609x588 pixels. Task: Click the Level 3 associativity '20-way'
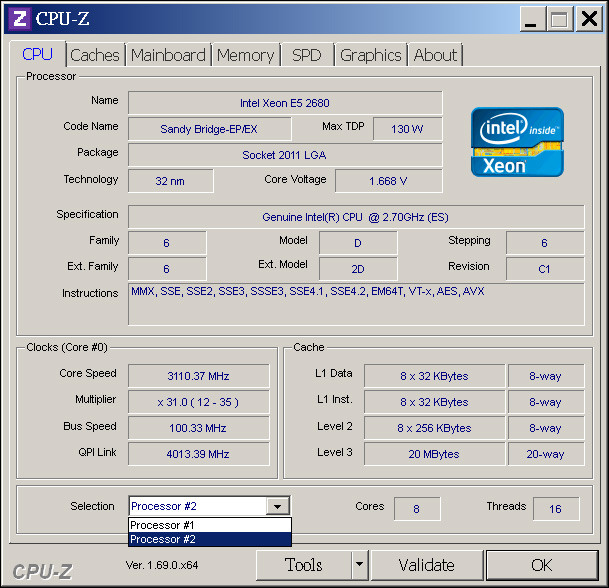click(546, 454)
